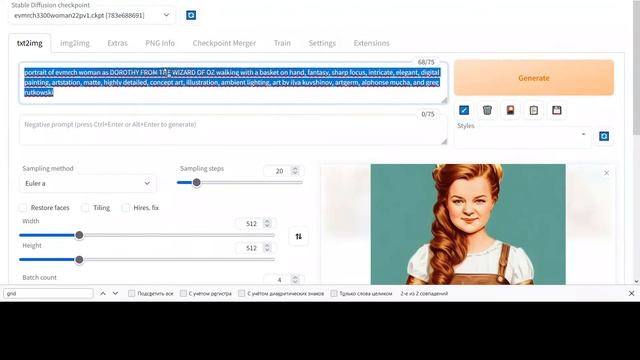Refresh the Stable Diffusion checkpoint list
Viewport: 640px width, 360px height.
[191, 16]
